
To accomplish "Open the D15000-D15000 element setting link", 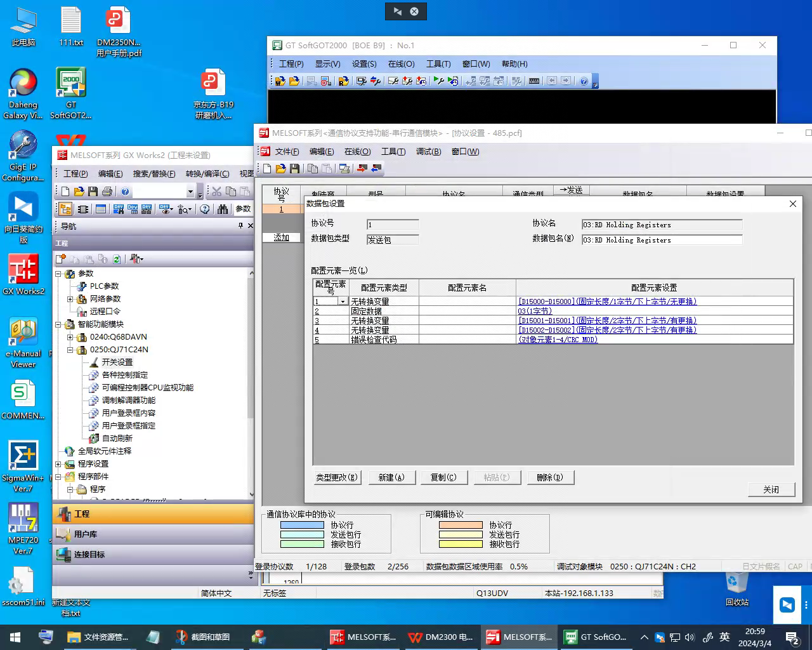I will point(607,302).
